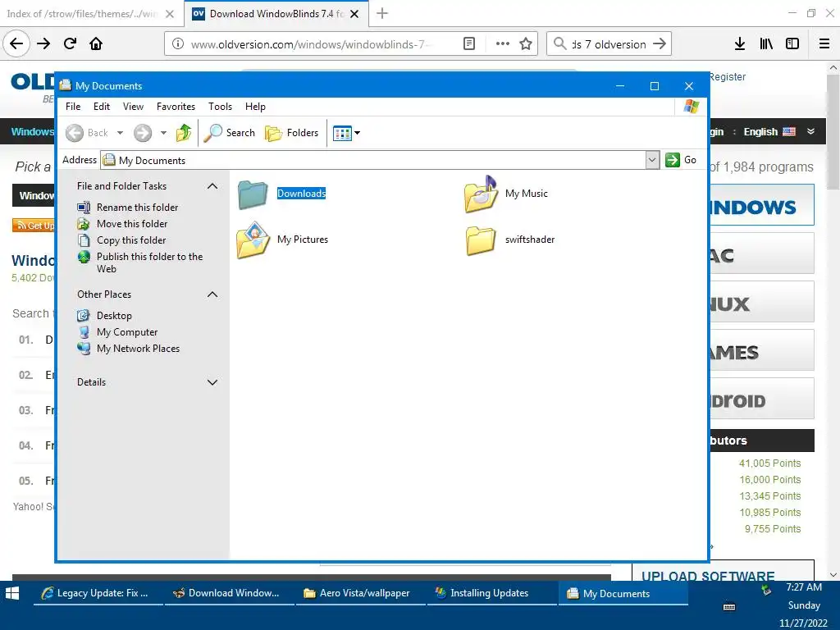Switch to the Index of /strow/files tab
This screenshot has height=630, width=840.
[82, 14]
